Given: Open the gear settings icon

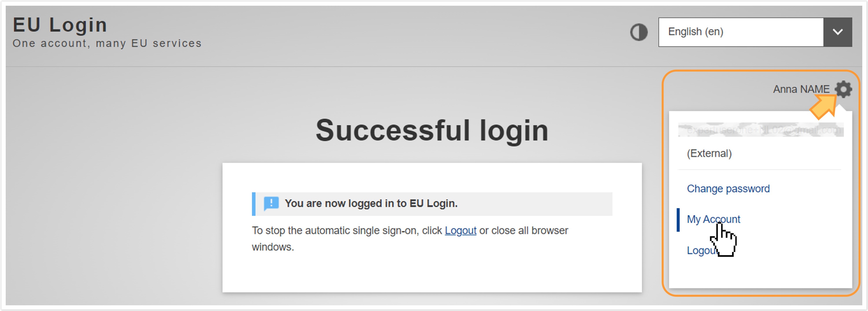Looking at the screenshot, I should coord(843,89).
